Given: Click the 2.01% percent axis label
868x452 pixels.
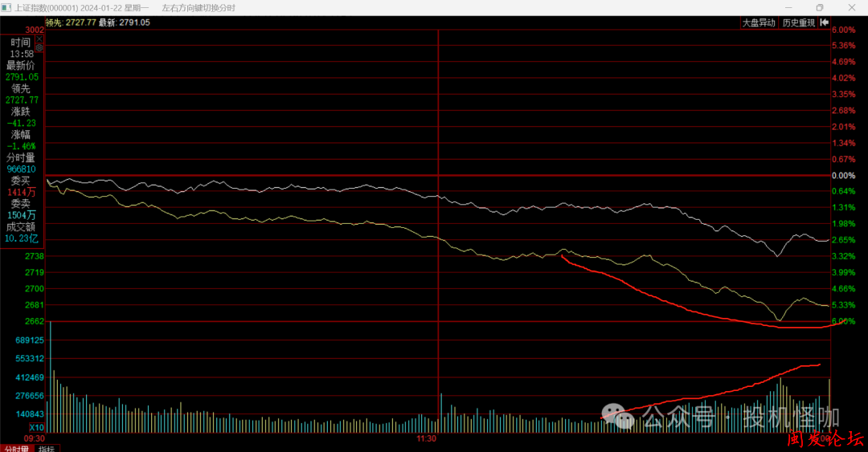Looking at the screenshot, I should point(844,127).
